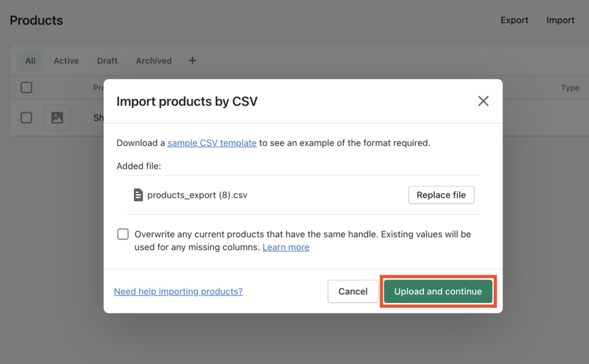Click Upload and continue button
This screenshot has width=589, height=364.
(x=438, y=291)
